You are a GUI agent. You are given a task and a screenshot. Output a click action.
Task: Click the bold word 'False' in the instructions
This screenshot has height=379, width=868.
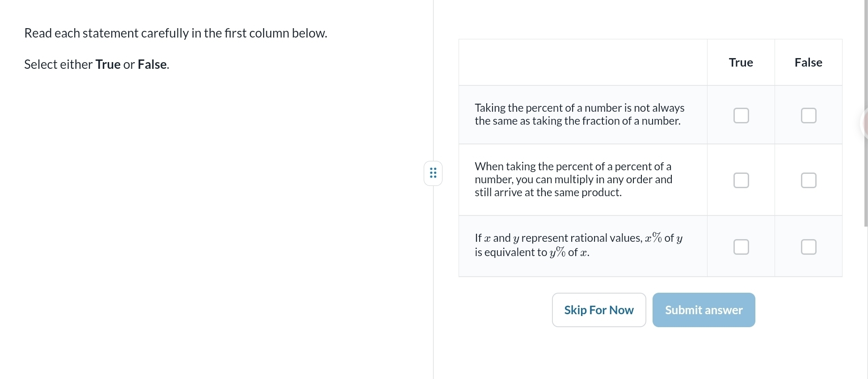152,64
